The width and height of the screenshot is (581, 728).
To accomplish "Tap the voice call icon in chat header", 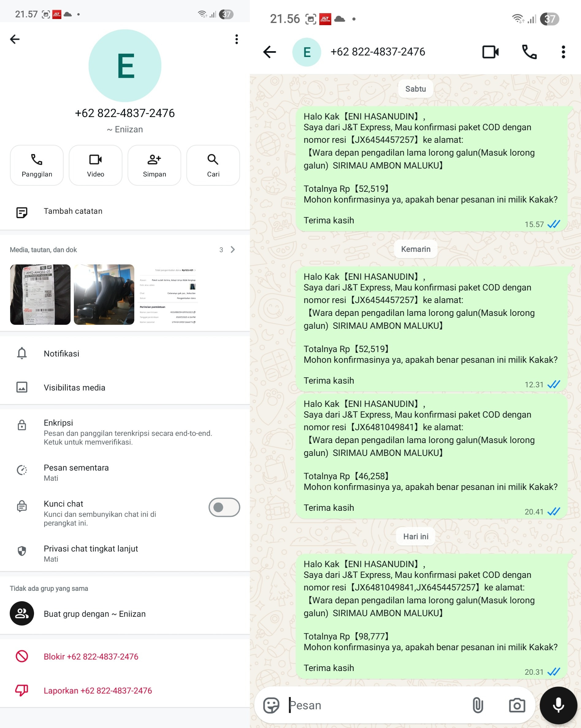I will tap(529, 52).
